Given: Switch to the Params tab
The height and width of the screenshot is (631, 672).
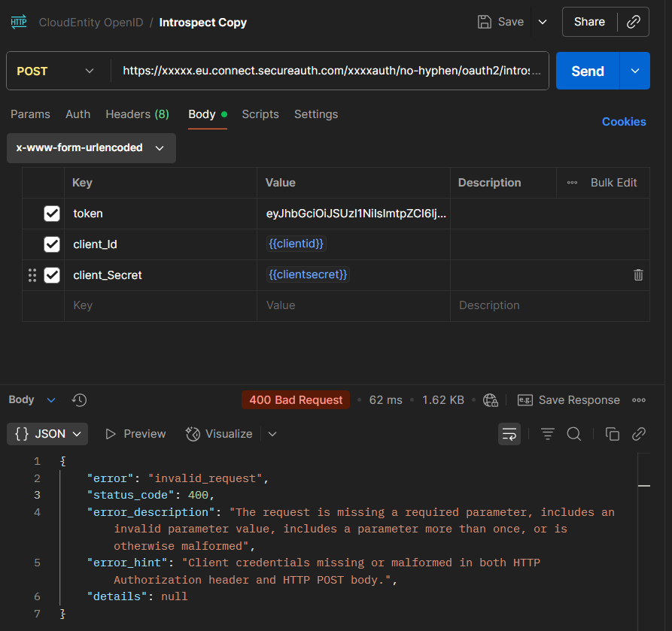Looking at the screenshot, I should pos(30,114).
